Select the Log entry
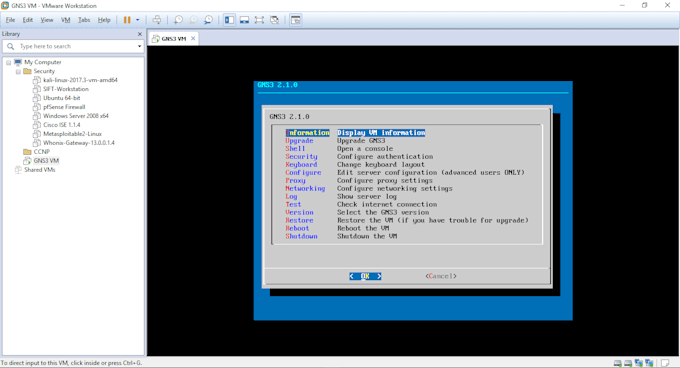This screenshot has width=680, height=368. pos(291,196)
